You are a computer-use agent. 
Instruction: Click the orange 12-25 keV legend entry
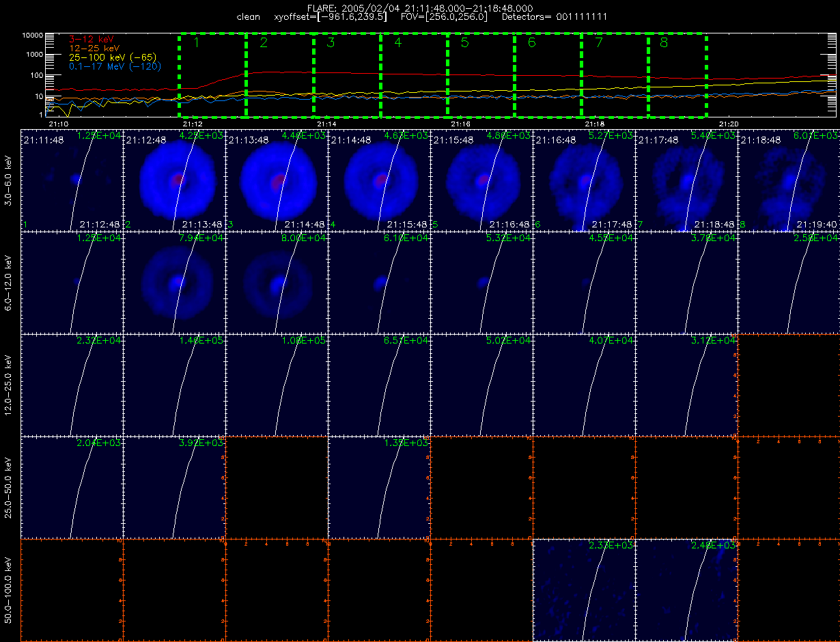tap(93, 49)
